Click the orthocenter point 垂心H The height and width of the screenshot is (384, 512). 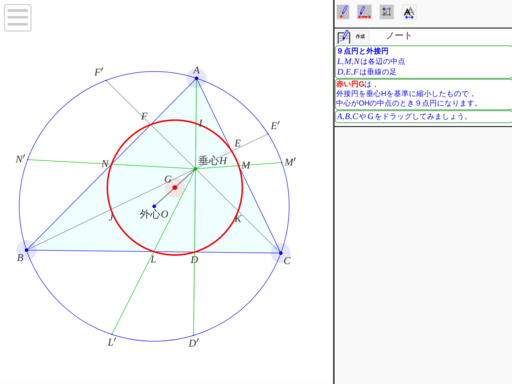(x=195, y=169)
